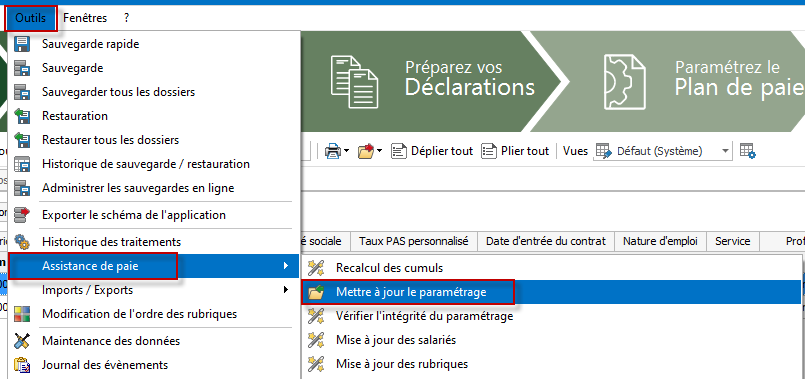Click Vérifier l'intégrité du paramétrage wand icon
805x379 pixels.
point(316,316)
